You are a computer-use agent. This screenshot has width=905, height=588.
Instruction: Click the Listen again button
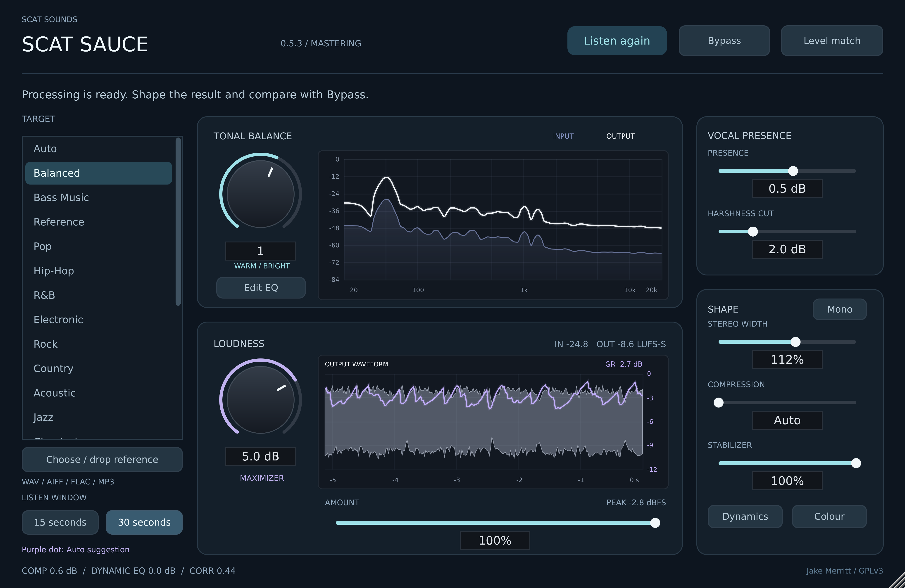click(x=617, y=41)
